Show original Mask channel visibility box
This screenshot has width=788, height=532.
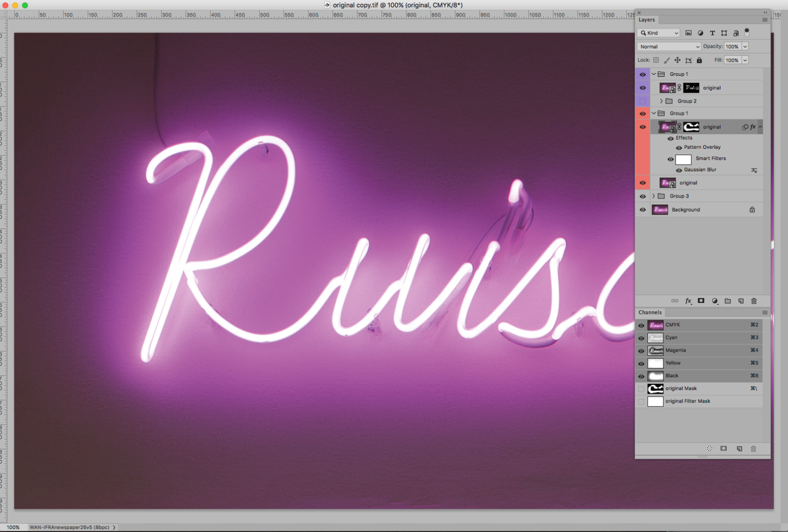[x=641, y=389]
